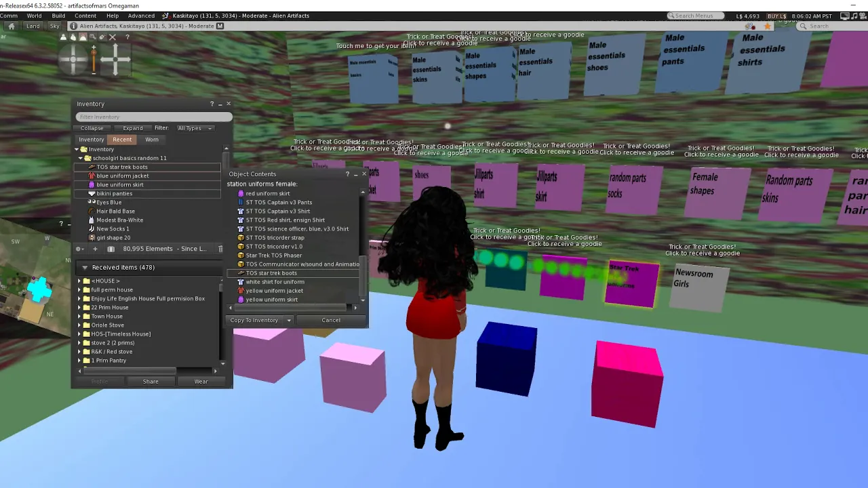The width and height of the screenshot is (868, 488).
Task: Expand the Oriole Stove folder
Action: point(79,325)
